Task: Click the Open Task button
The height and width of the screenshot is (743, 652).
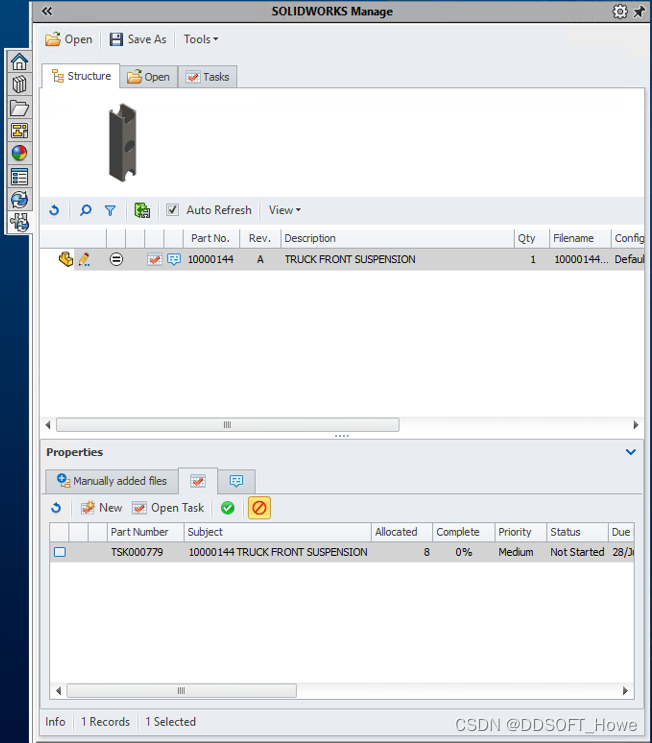Action: pyautogui.click(x=168, y=508)
